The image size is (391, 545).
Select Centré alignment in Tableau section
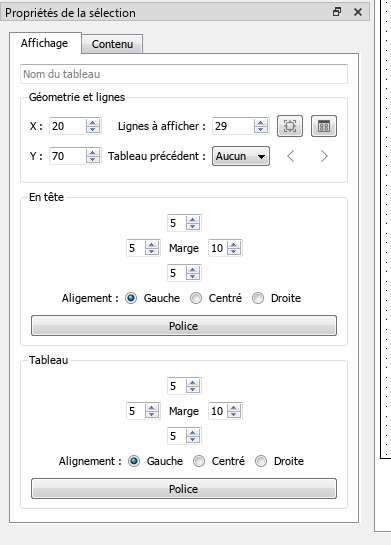[x=199, y=461]
